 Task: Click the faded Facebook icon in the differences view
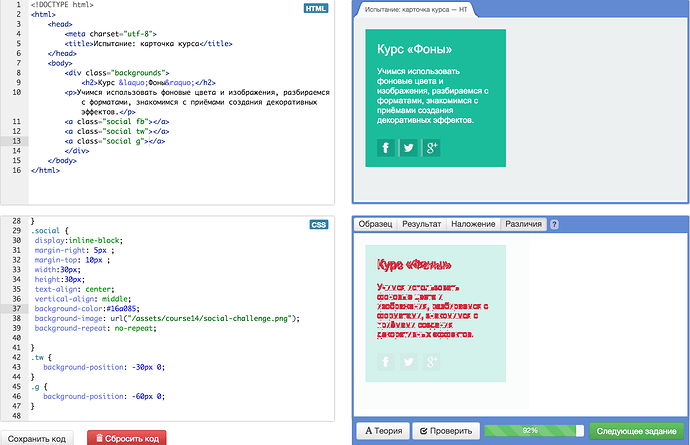(385, 362)
